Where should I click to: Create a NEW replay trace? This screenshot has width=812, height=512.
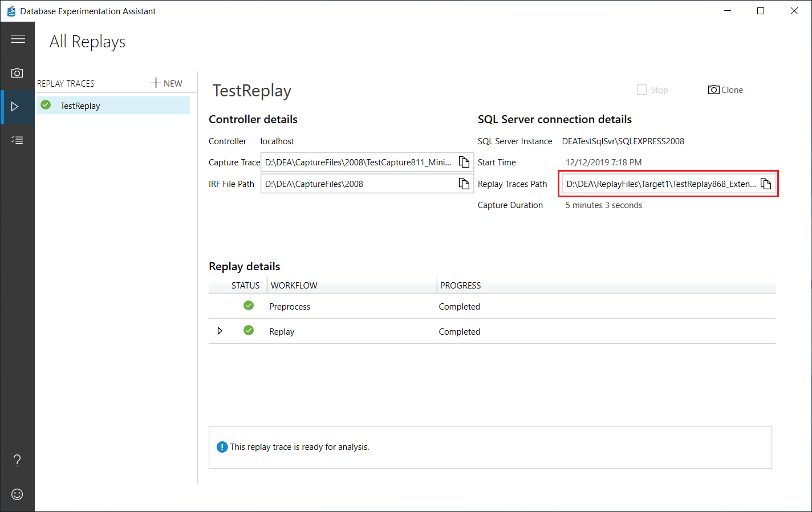click(x=167, y=83)
